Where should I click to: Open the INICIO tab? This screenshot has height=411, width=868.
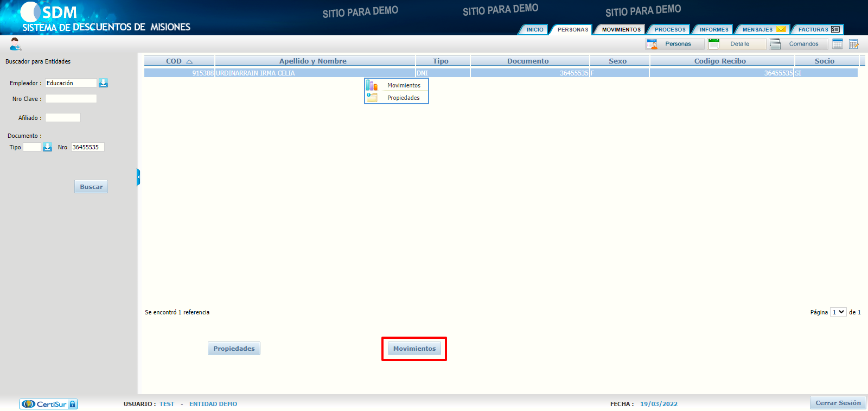pyautogui.click(x=535, y=29)
